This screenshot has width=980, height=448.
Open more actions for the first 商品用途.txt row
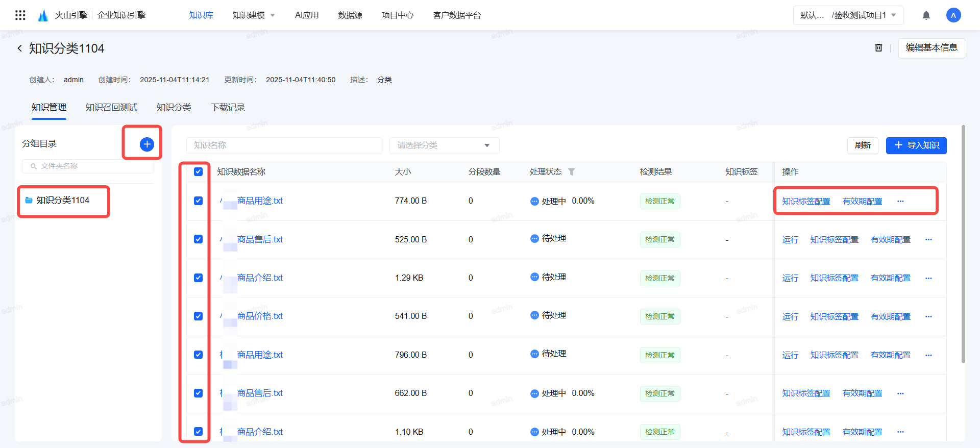click(x=900, y=201)
